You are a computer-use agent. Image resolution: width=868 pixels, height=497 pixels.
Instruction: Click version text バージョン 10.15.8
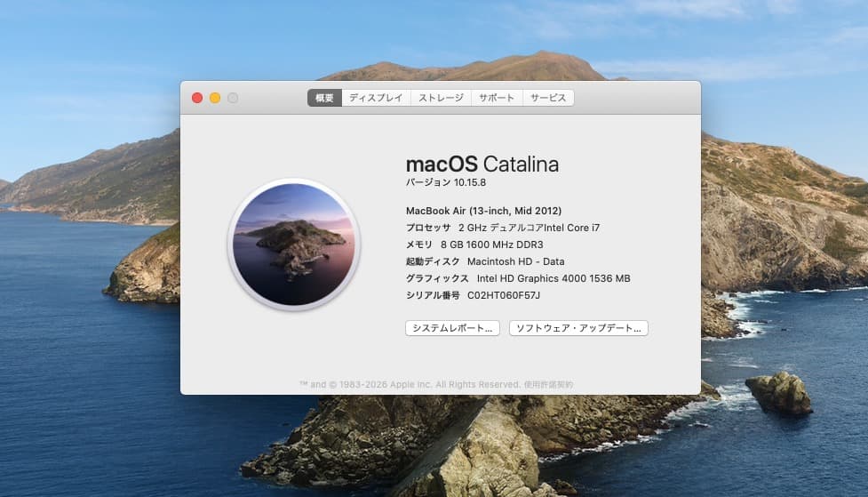click(x=446, y=182)
